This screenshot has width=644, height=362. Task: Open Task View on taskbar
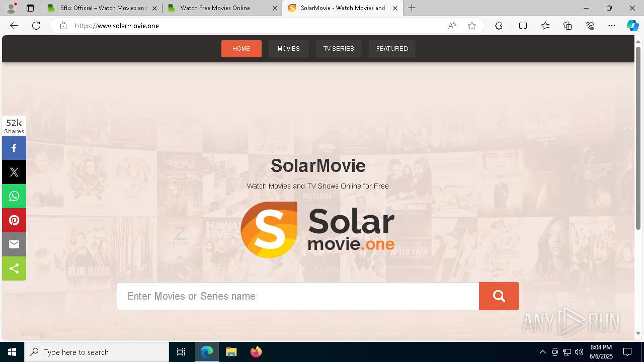pos(181,352)
